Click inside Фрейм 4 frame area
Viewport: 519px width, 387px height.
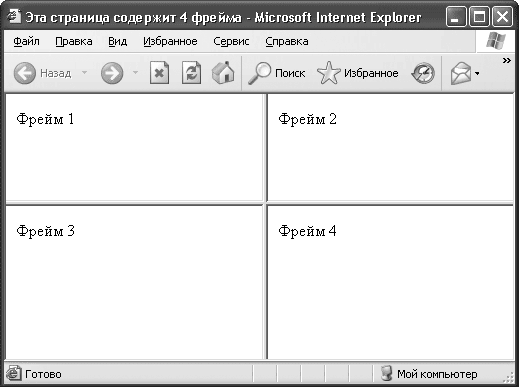pyautogui.click(x=390, y=282)
